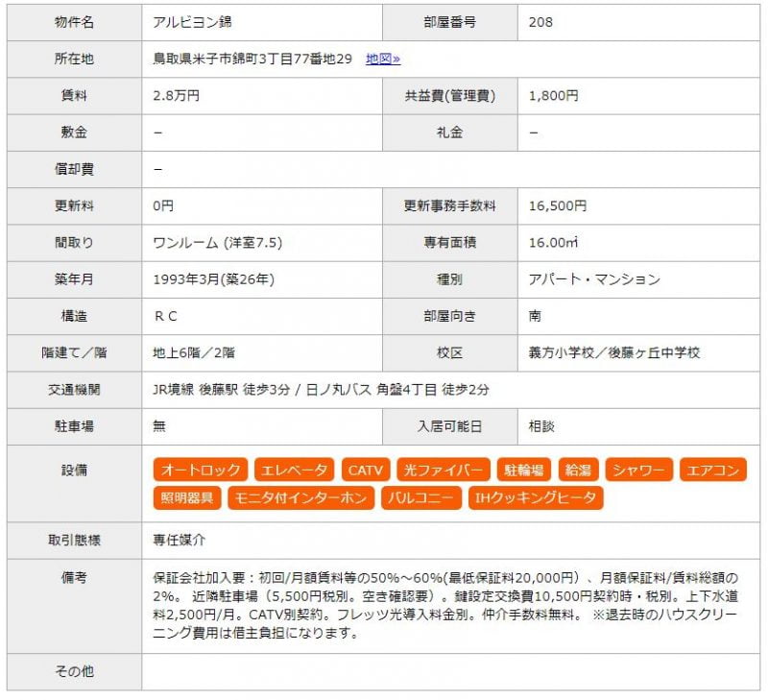
Task: Click the 専任媒介 transaction type text
Action: point(179,540)
